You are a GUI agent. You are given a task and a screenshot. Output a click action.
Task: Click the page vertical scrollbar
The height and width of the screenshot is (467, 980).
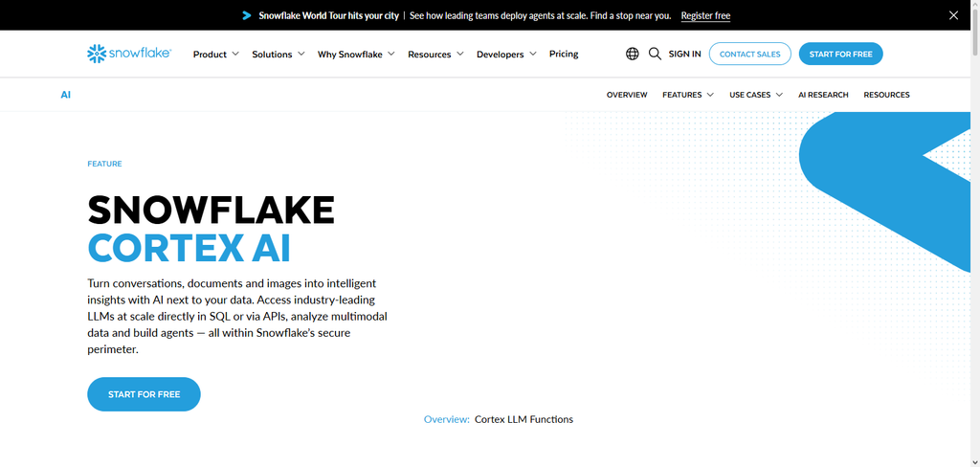click(x=974, y=233)
